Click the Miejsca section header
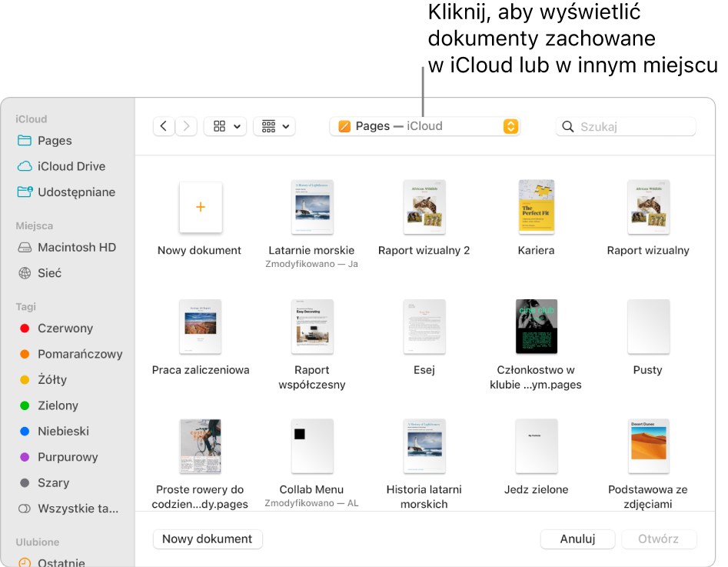Image resolution: width=728 pixels, height=567 pixels. coord(35,226)
